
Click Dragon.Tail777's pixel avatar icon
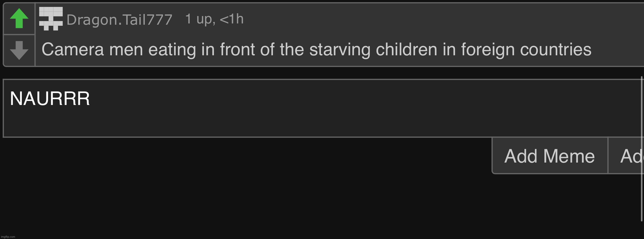[51, 19]
